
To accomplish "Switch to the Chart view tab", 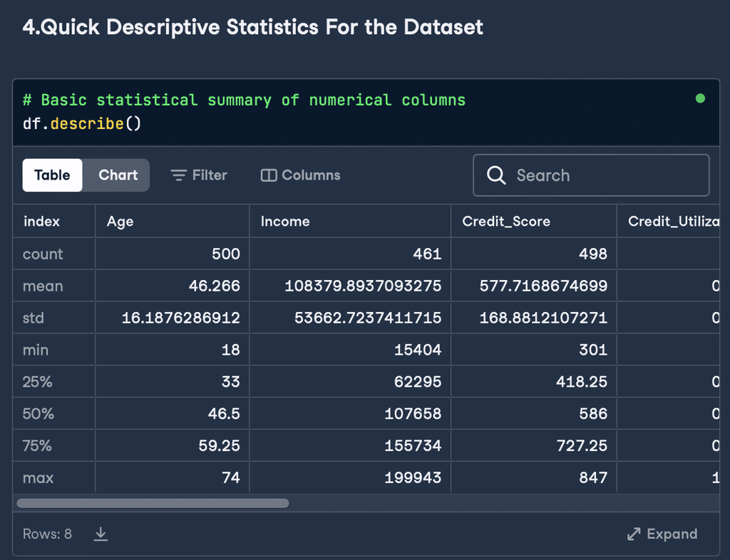I will pyautogui.click(x=118, y=175).
